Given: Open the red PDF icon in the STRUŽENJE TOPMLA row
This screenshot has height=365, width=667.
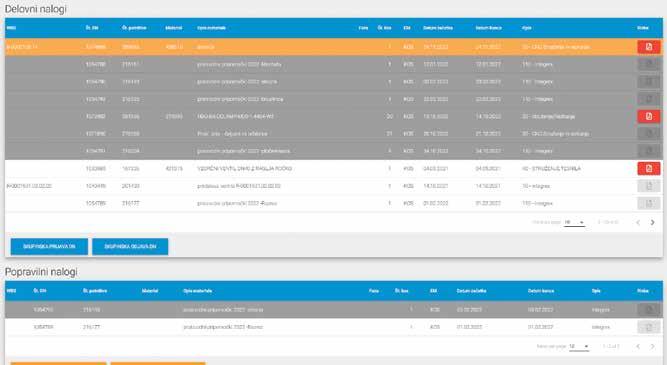Looking at the screenshot, I should pos(648,168).
